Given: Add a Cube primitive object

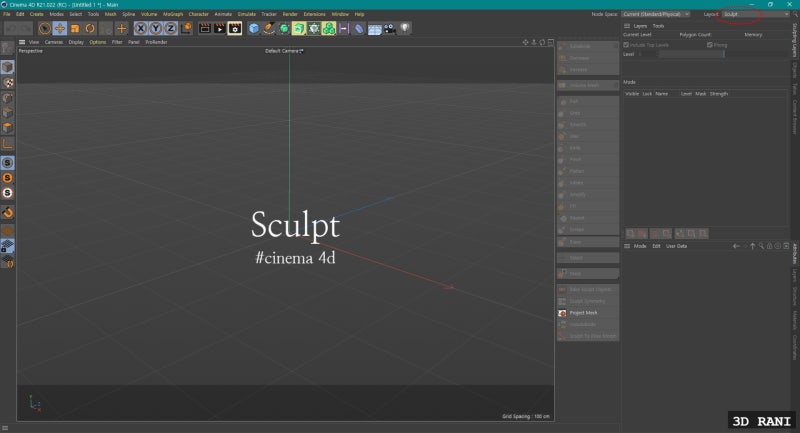Looking at the screenshot, I should [x=254, y=29].
